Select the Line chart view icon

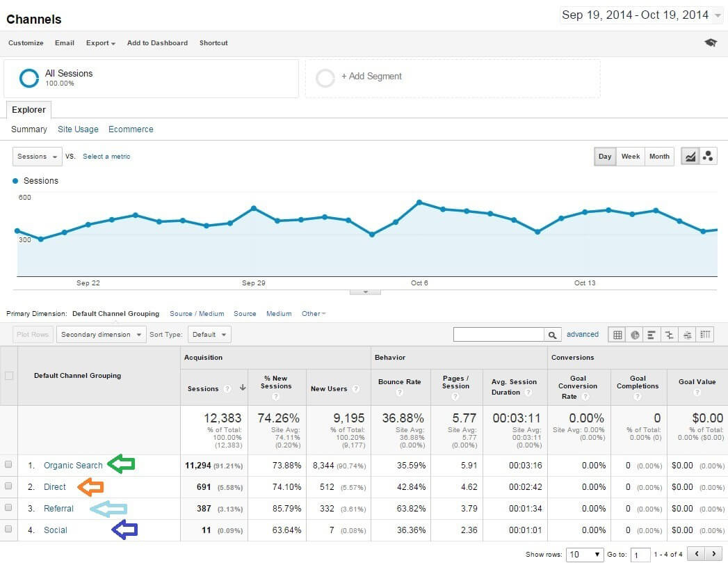click(690, 156)
